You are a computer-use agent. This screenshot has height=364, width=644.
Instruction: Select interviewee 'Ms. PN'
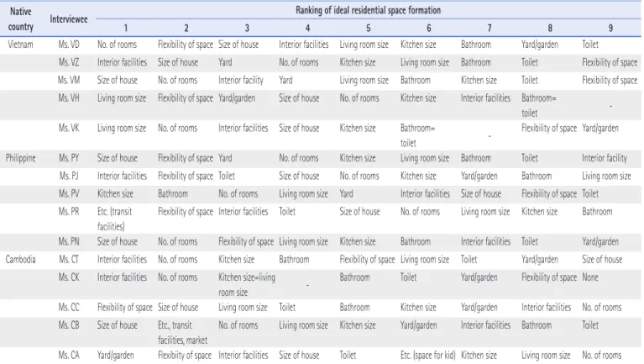(x=69, y=241)
